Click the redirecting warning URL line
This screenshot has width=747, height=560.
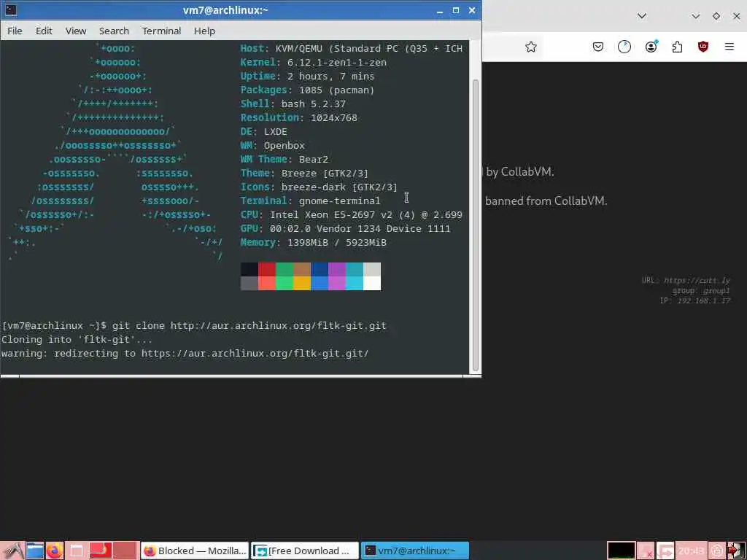point(185,354)
